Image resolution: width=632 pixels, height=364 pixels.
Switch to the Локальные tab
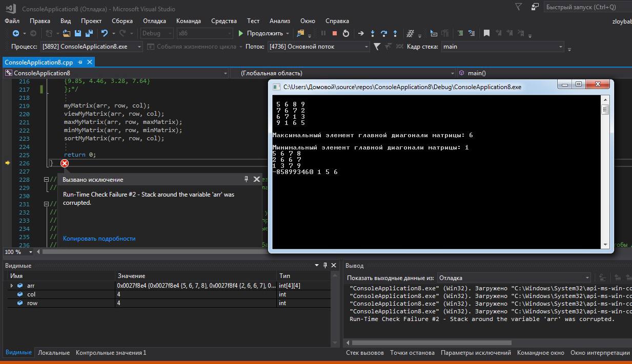(54, 353)
